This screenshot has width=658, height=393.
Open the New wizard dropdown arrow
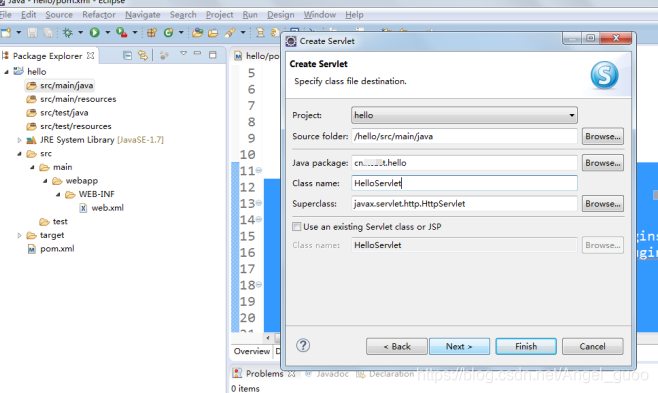(18, 32)
